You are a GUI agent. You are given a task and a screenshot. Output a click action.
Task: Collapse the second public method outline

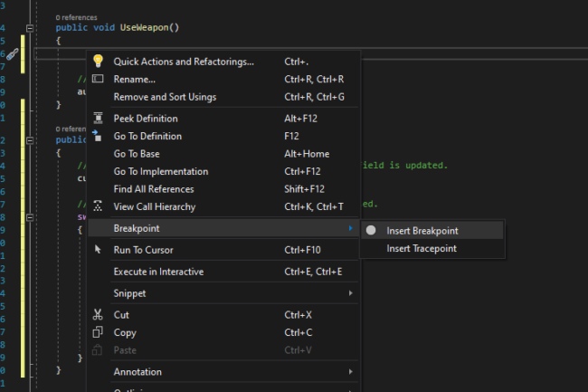30,140
